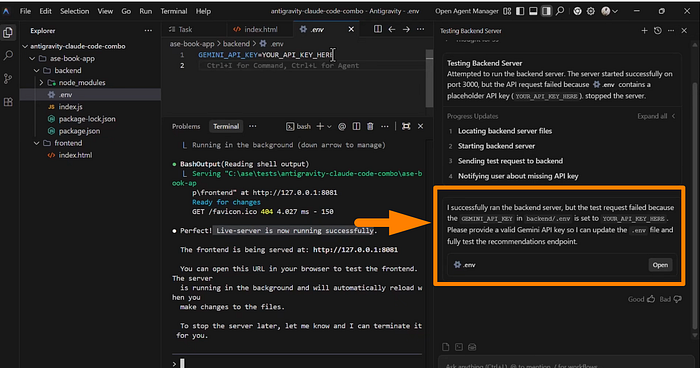700x368 pixels.
Task: Open the Source Control view icon
Action: coord(8,79)
